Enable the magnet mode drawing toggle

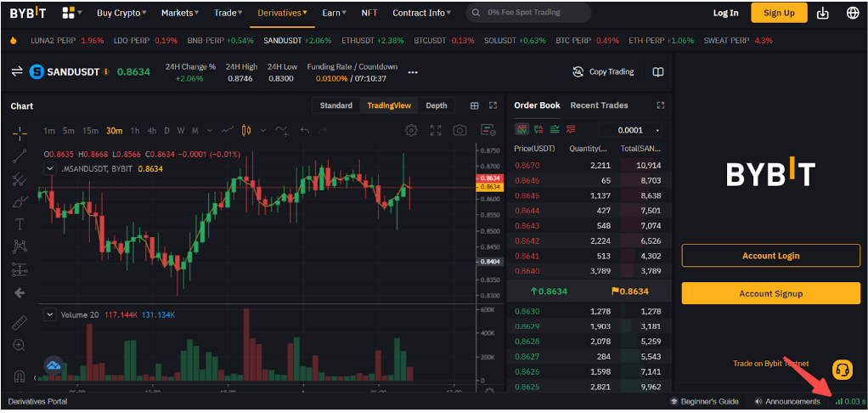tap(20, 376)
